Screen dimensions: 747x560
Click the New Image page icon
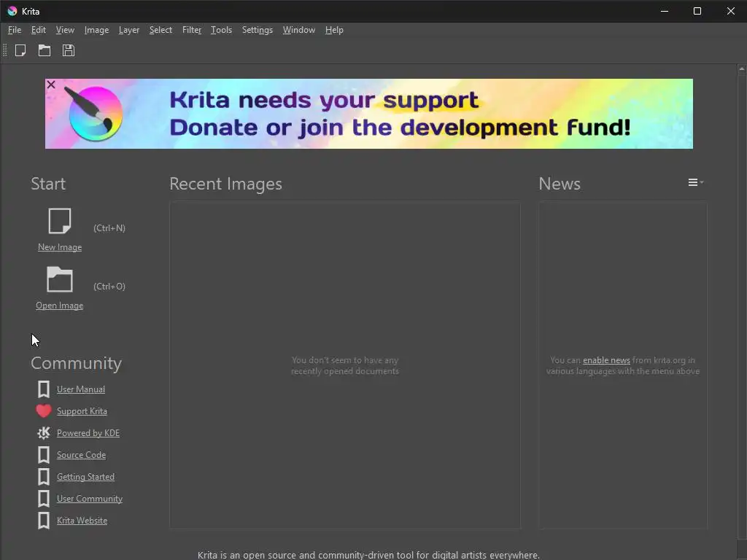60,221
